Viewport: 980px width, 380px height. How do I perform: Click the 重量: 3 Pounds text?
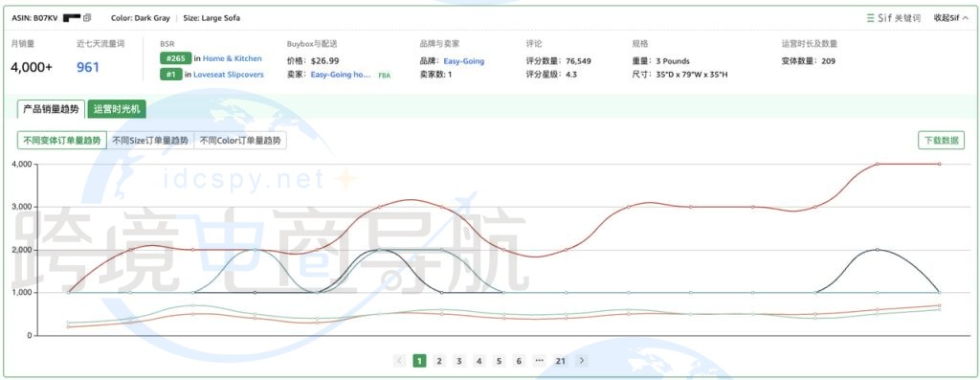pos(661,61)
